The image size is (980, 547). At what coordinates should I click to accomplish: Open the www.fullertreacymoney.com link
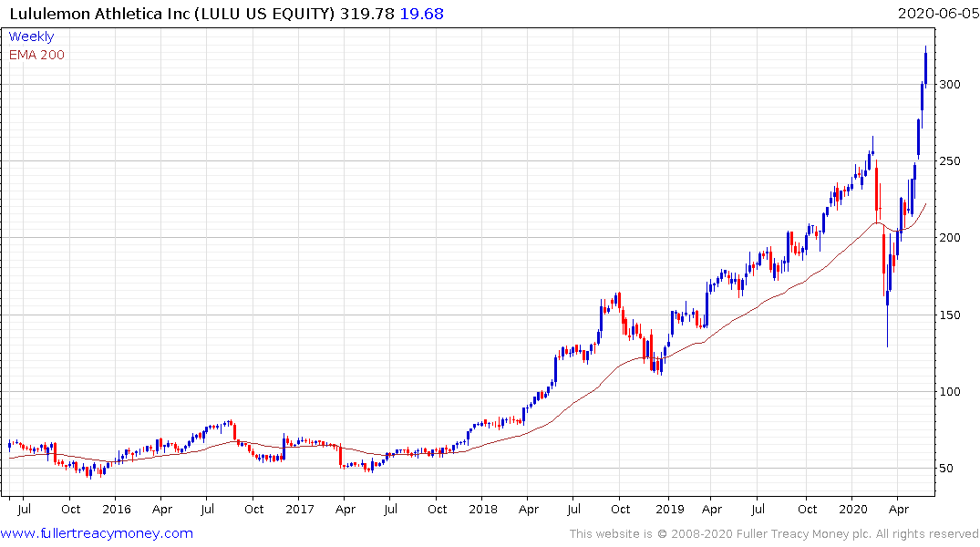tap(97, 533)
